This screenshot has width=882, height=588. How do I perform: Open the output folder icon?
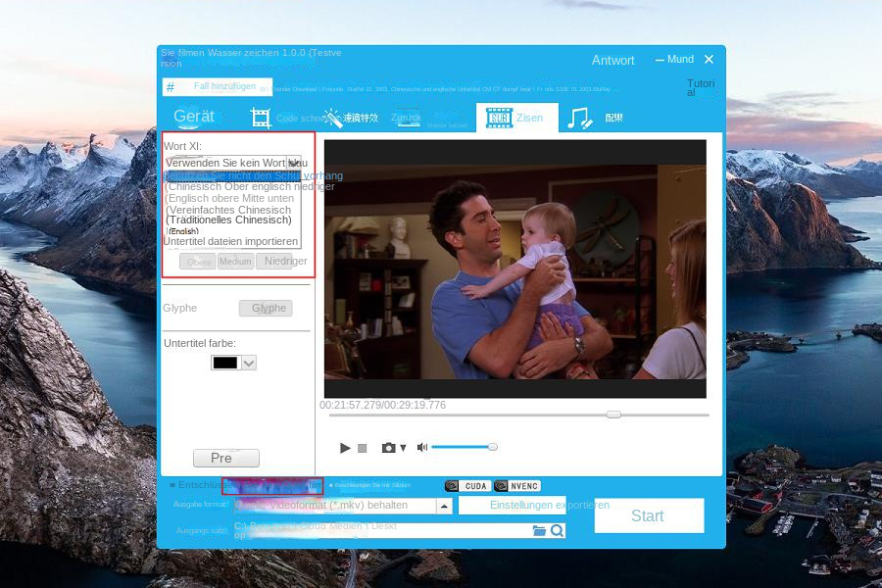point(539,530)
